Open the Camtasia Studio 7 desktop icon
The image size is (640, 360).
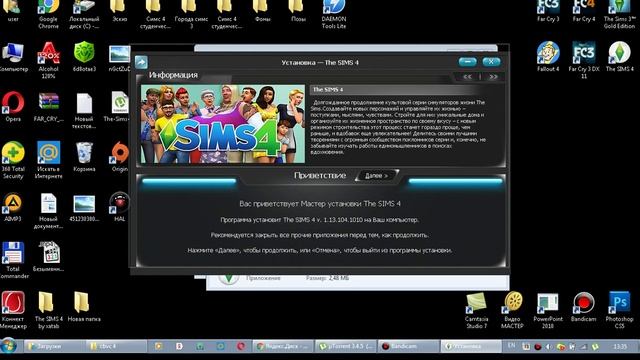(x=476, y=311)
